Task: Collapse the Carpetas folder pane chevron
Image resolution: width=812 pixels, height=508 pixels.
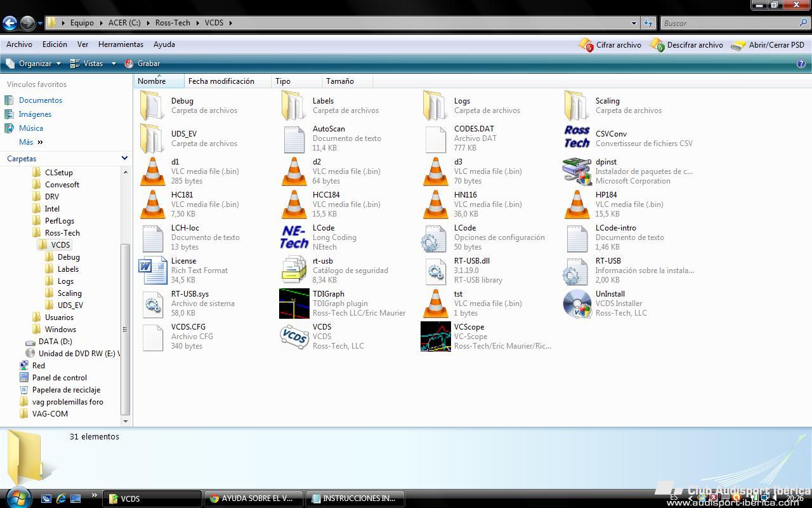Action: tap(124, 158)
